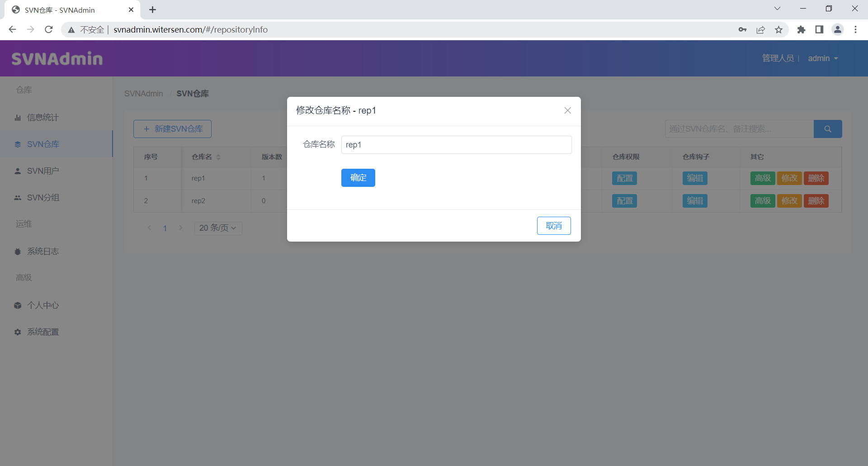Click red 删除 button for rep2

(816, 201)
